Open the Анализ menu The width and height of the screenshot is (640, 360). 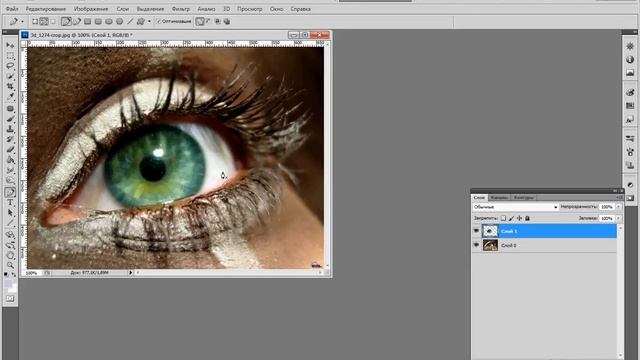click(x=206, y=9)
